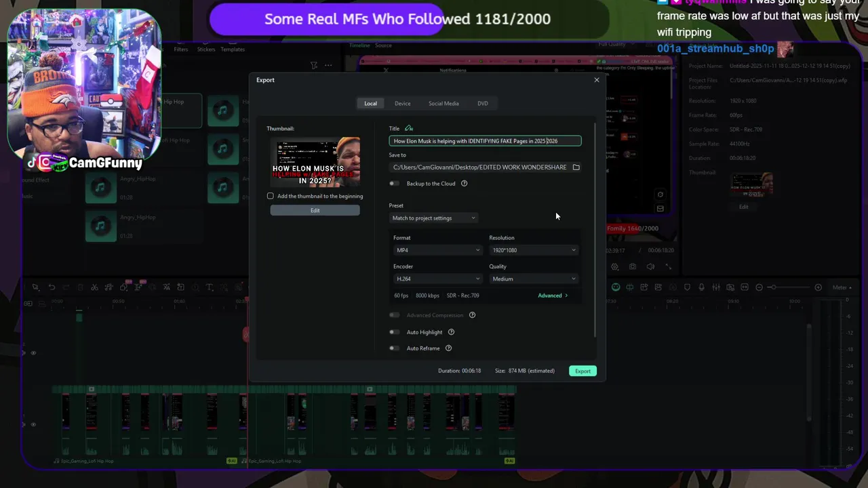Toggle lower video track eye icon

(33, 425)
